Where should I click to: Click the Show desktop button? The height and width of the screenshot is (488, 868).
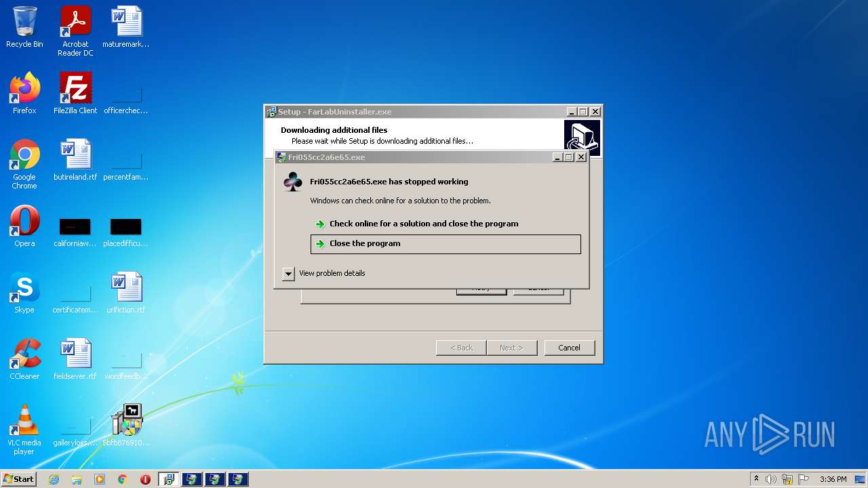tap(861, 479)
